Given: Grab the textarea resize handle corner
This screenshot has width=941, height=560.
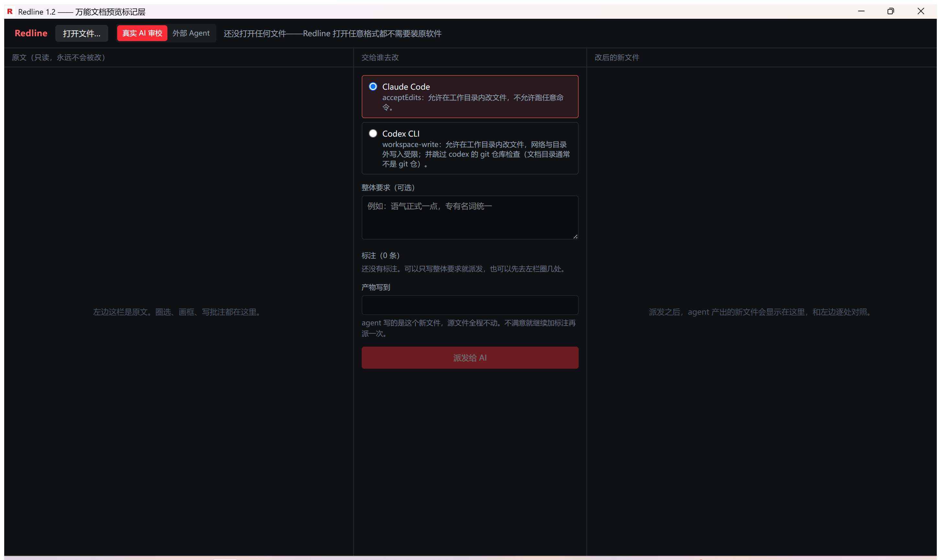Looking at the screenshot, I should [x=575, y=236].
